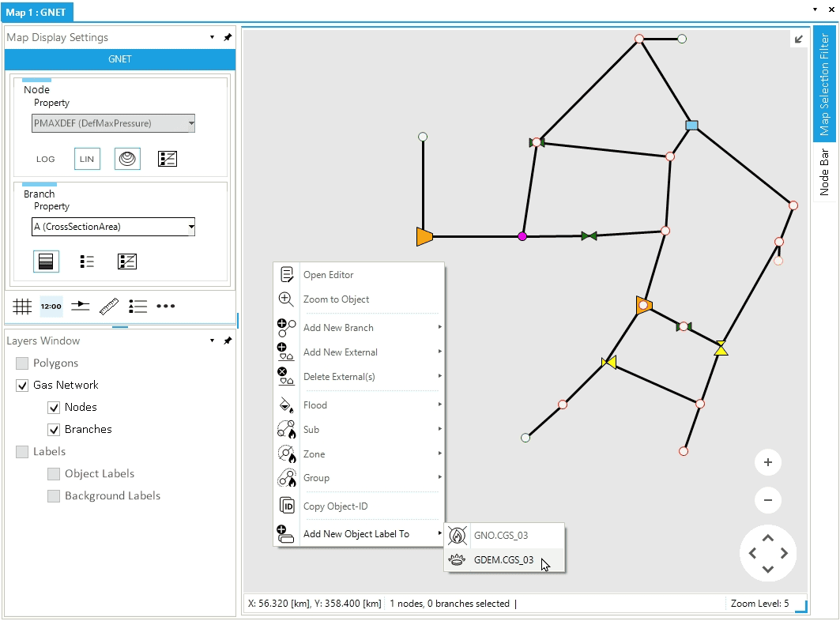Toggle the grid display icon
840x621 pixels.
[x=22, y=307]
